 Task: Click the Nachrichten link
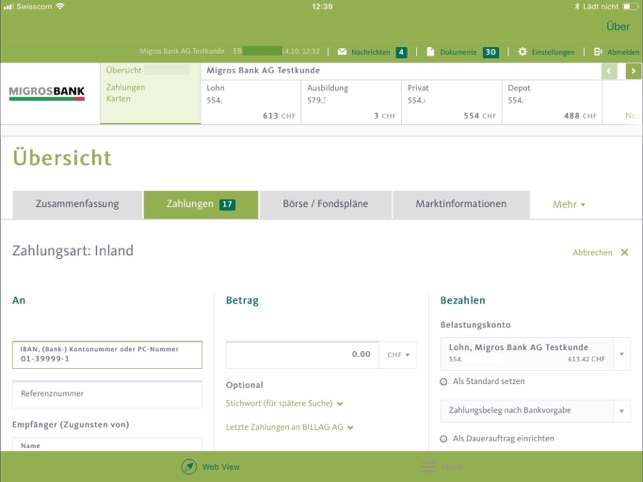pos(371,52)
